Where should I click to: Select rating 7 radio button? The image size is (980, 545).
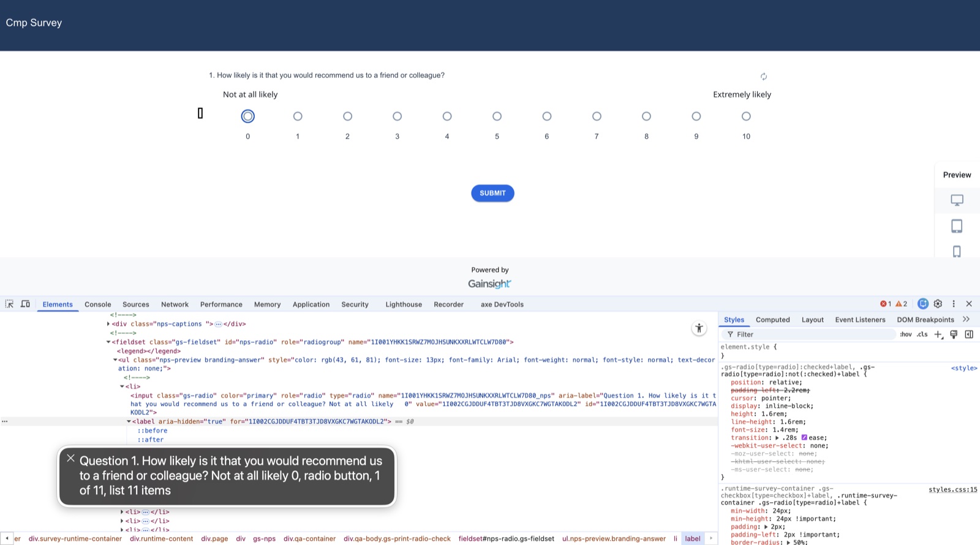pyautogui.click(x=597, y=116)
